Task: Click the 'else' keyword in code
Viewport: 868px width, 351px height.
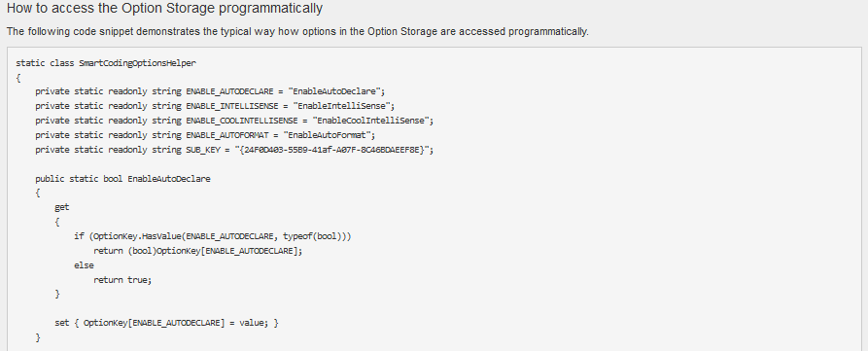Action: point(84,265)
